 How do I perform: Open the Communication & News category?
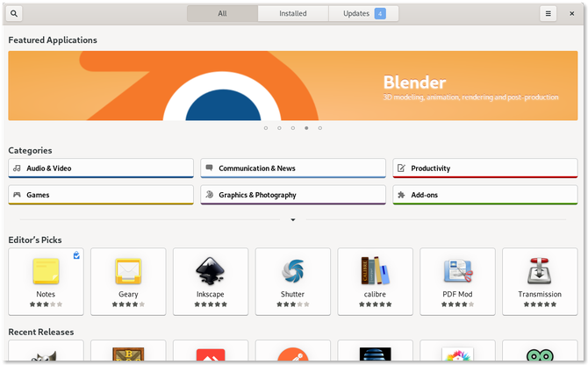(293, 168)
